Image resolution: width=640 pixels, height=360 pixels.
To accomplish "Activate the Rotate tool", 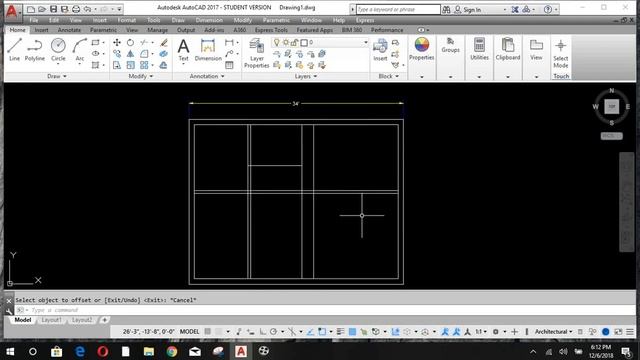I will 130,42.
